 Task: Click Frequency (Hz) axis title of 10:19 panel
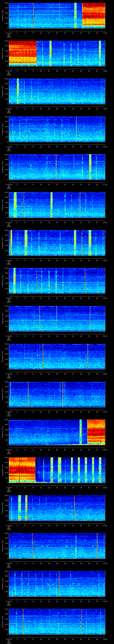[3, 129]
